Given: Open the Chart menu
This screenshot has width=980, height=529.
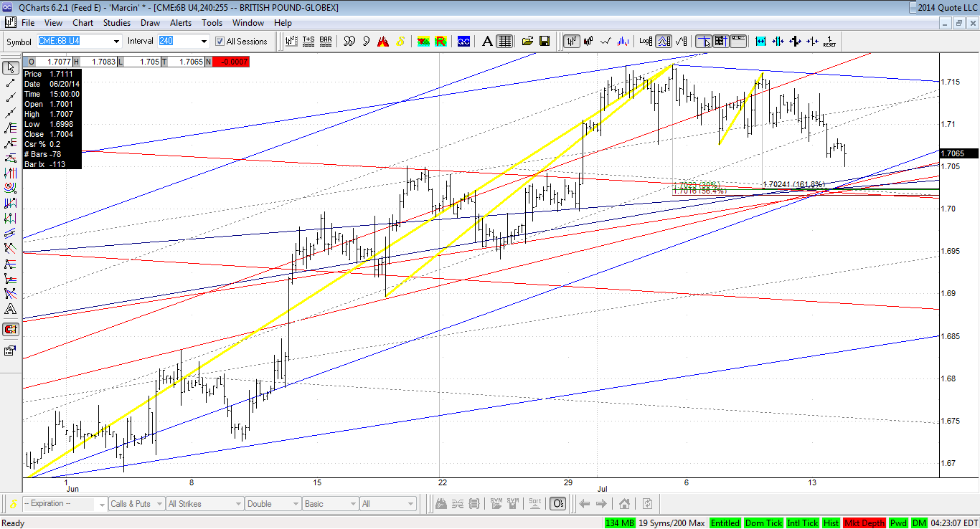Looking at the screenshot, I should [x=83, y=23].
